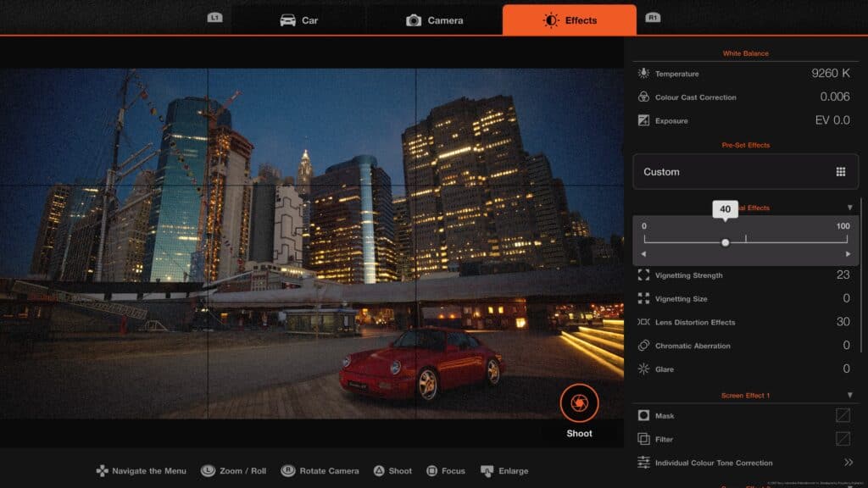Open the Car tab

pyautogui.click(x=301, y=19)
